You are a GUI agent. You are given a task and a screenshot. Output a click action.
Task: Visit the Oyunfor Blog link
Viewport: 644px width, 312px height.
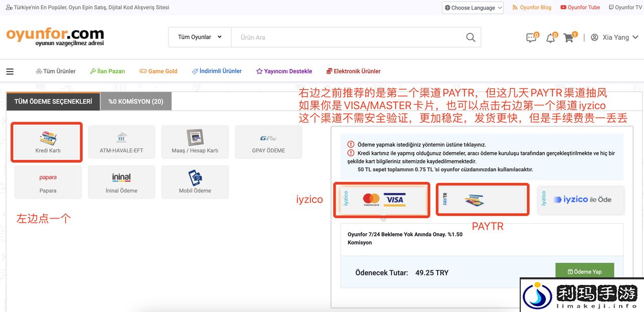532,8
